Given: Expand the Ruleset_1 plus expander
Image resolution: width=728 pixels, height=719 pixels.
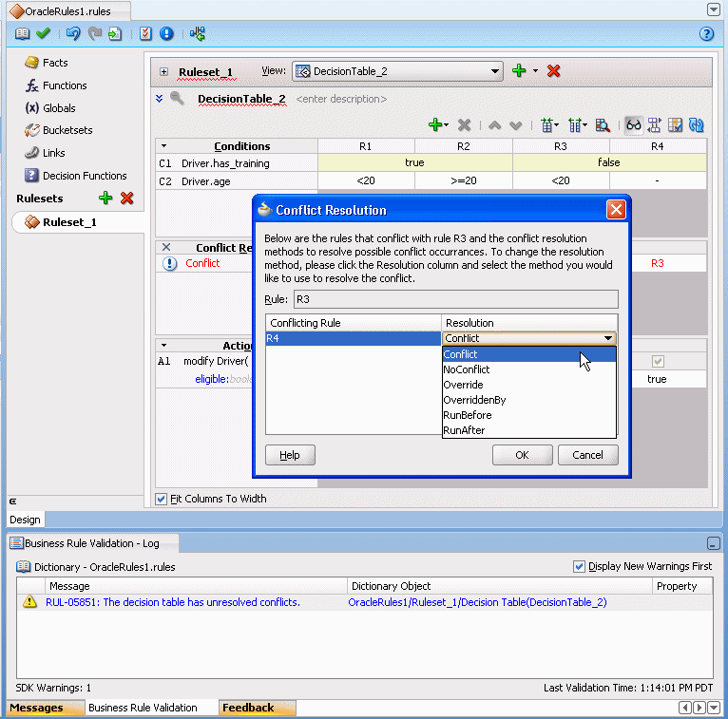Looking at the screenshot, I should pyautogui.click(x=163, y=71).
